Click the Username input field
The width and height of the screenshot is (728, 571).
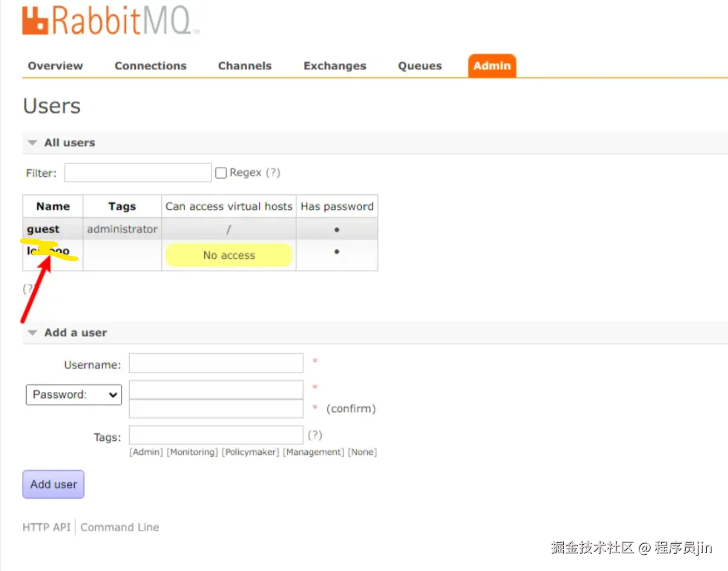click(x=216, y=363)
